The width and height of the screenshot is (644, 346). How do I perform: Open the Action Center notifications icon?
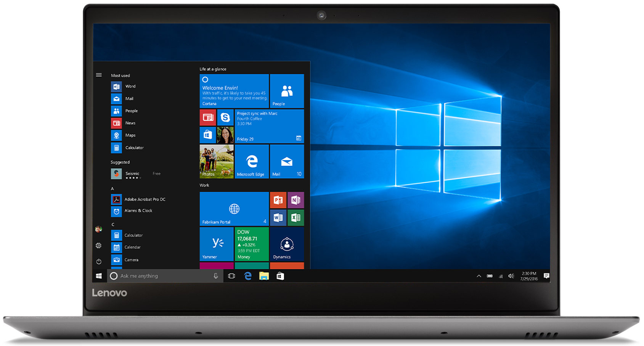pyautogui.click(x=546, y=276)
